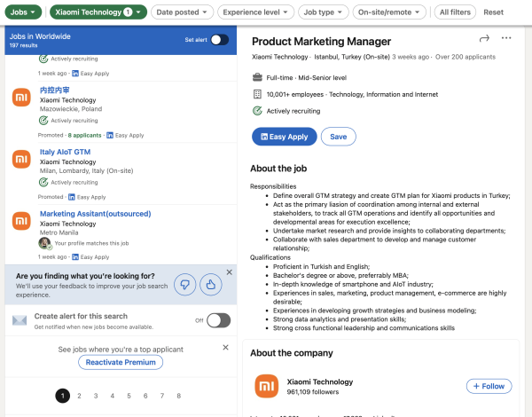
Task: Enable Create alert for this search
Action: click(218, 320)
